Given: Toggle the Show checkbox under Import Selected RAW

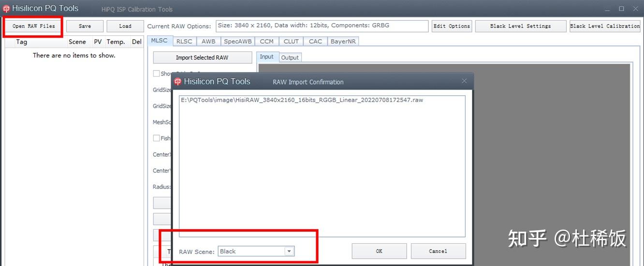Looking at the screenshot, I should pos(156,74).
